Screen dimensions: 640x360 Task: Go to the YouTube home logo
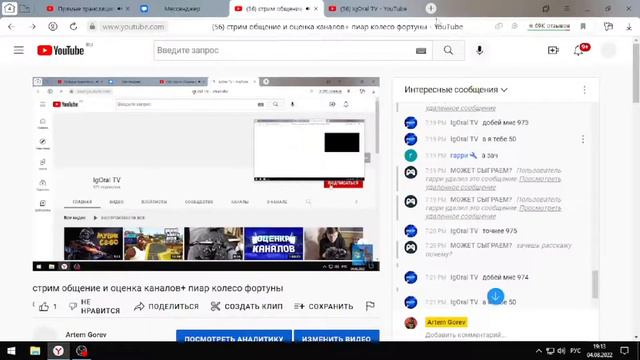pos(60,50)
